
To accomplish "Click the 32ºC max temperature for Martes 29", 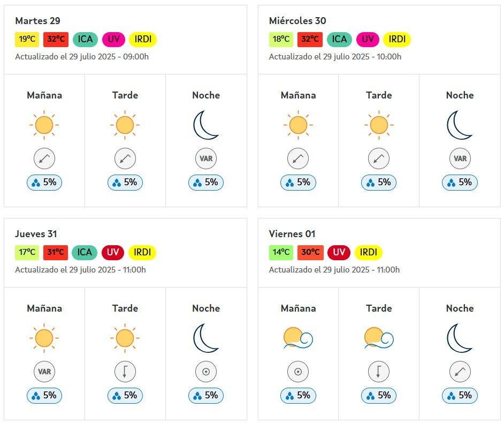I will point(56,39).
